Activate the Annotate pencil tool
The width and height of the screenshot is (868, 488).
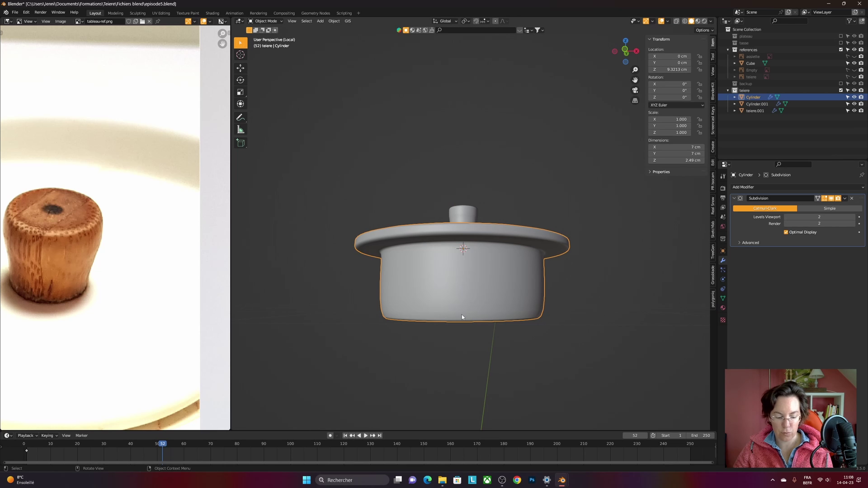[241, 117]
